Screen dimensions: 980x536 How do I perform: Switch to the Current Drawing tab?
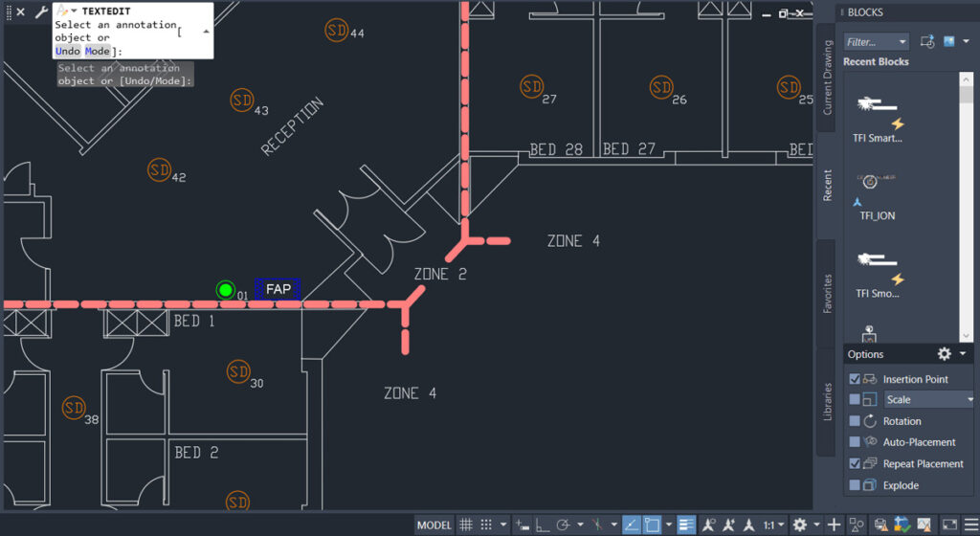pyautogui.click(x=828, y=77)
